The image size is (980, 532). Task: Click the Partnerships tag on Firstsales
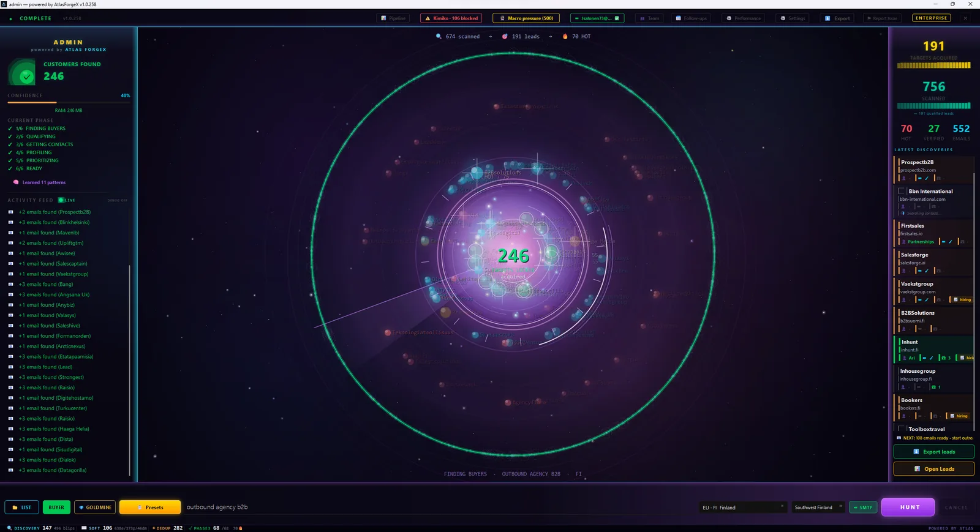click(x=921, y=242)
